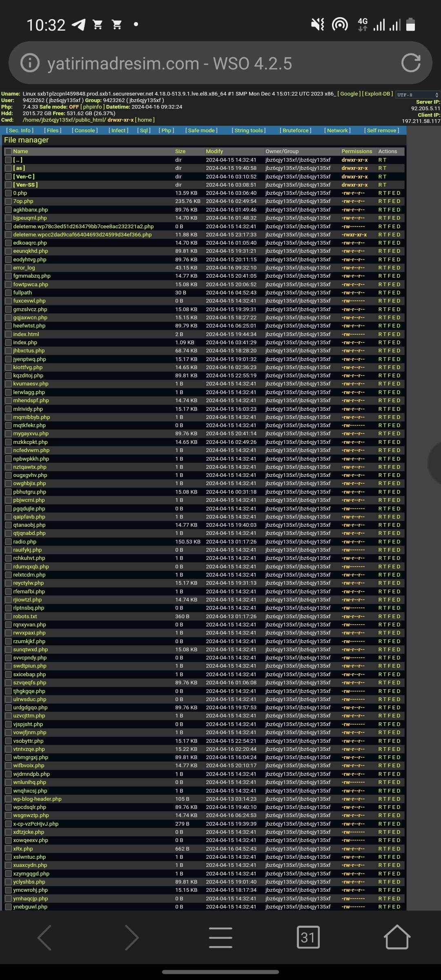
Task: Sort by the Permissions column header
Action: coord(357,151)
